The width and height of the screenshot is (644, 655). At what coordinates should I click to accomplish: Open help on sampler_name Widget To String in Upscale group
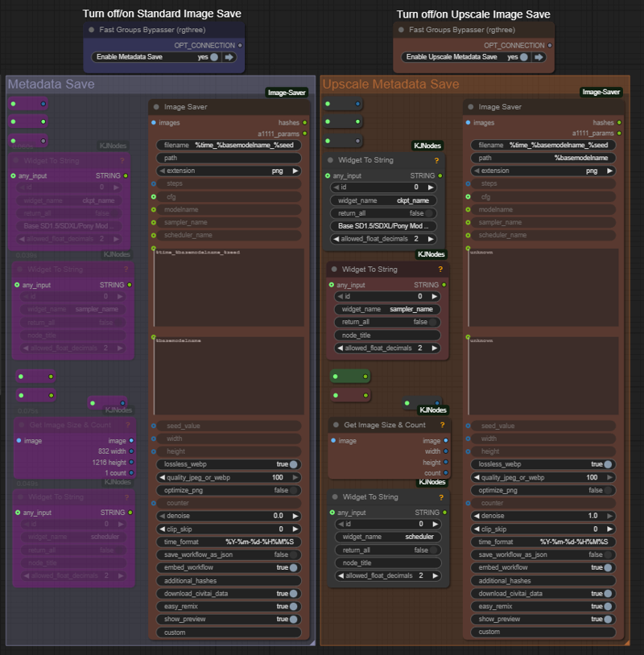pos(440,270)
